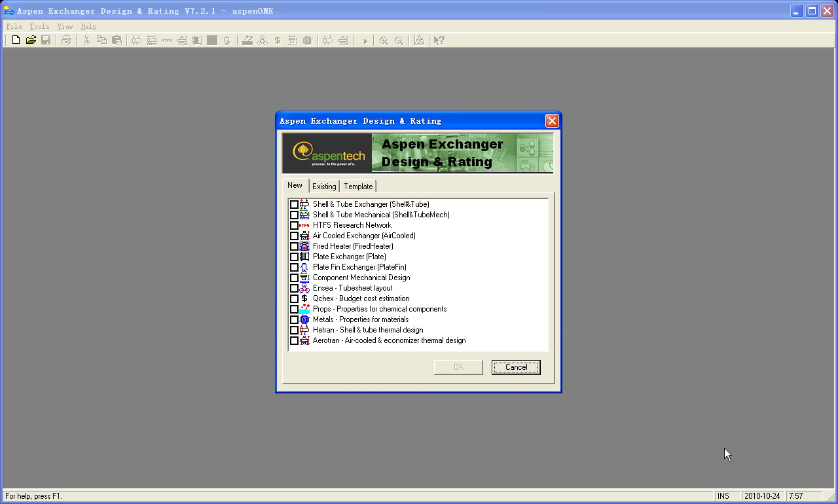Check the Qchex Budget cost estimation checkbox
838x504 pixels.
point(294,298)
